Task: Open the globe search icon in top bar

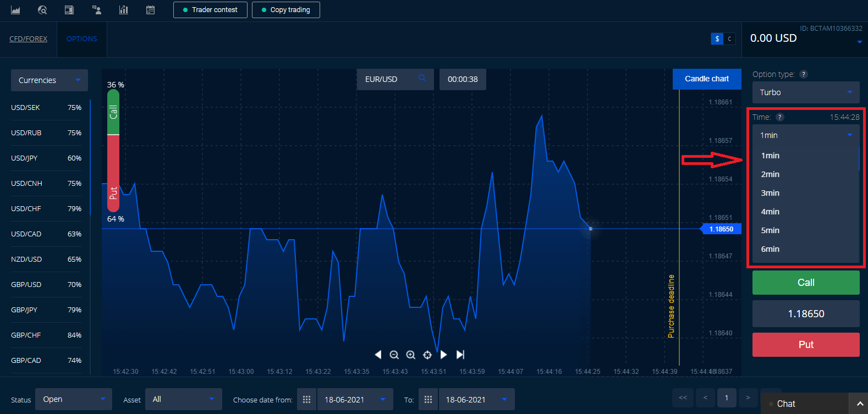Action: coord(42,10)
